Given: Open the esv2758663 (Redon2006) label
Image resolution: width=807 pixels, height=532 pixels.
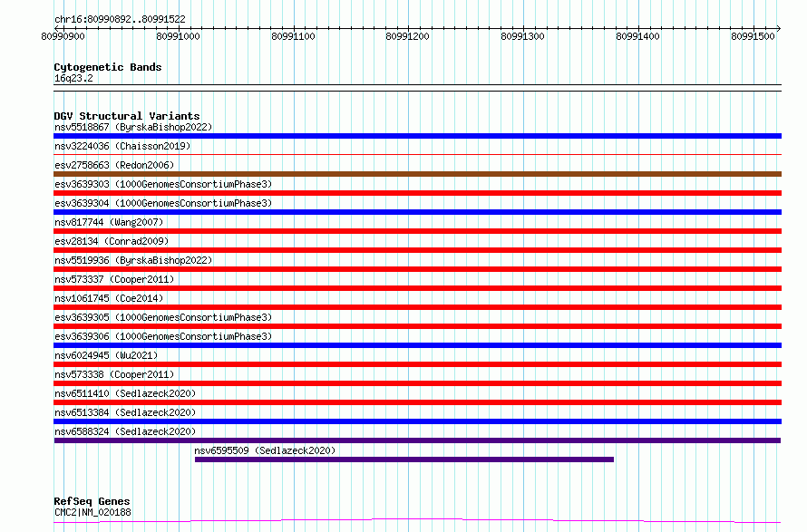Looking at the screenshot, I should click(114, 165).
